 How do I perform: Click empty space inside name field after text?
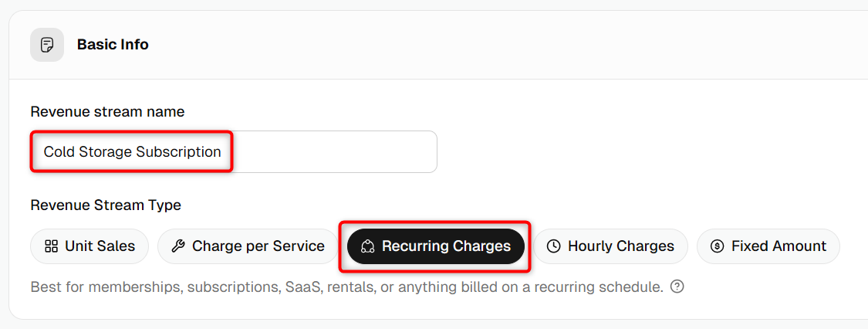tap(332, 152)
